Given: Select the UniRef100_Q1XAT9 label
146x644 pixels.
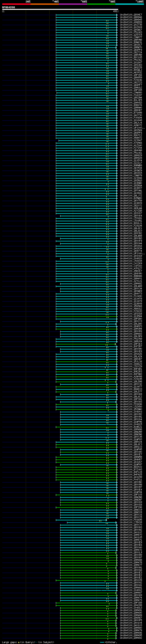Looking at the screenshot, I should [x=131, y=301].
